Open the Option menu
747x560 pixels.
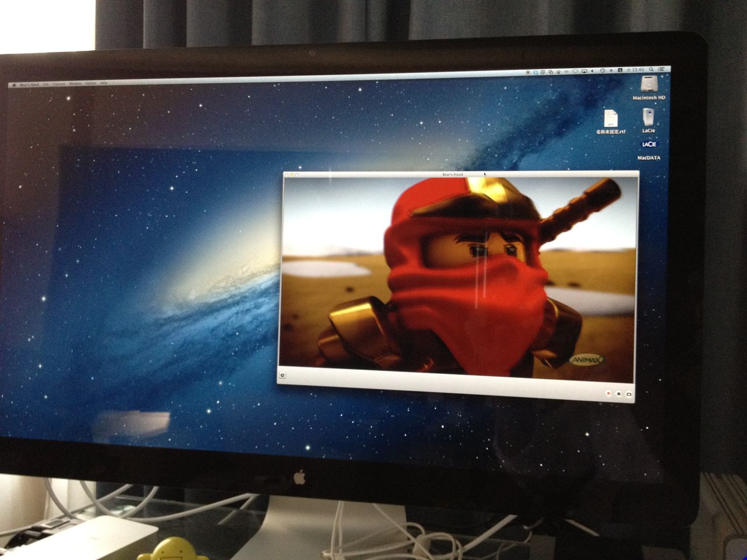90,83
